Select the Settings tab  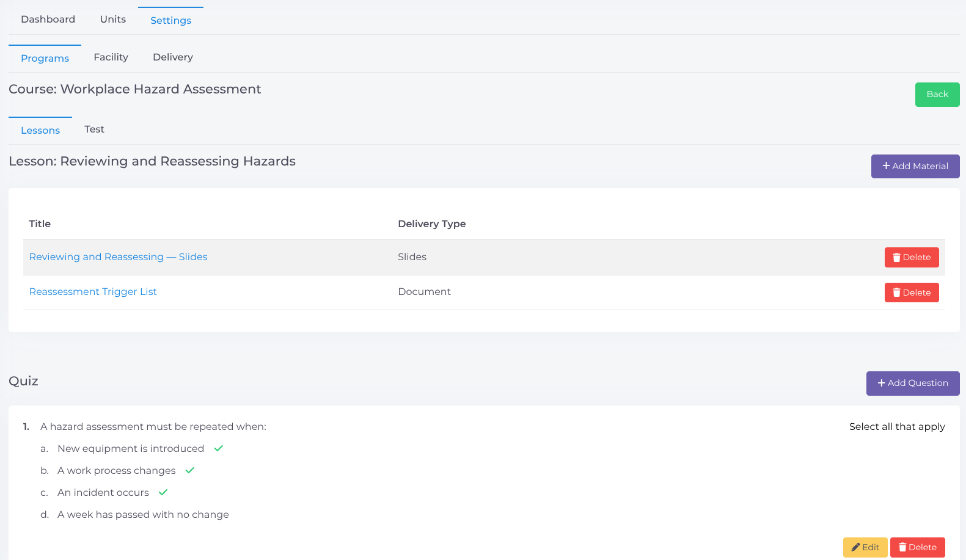tap(170, 20)
